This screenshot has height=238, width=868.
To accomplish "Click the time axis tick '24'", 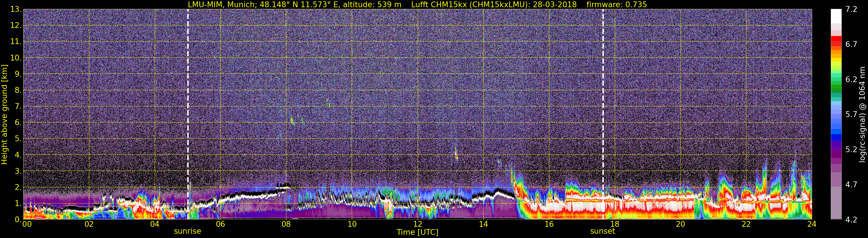I will pyautogui.click(x=812, y=224).
